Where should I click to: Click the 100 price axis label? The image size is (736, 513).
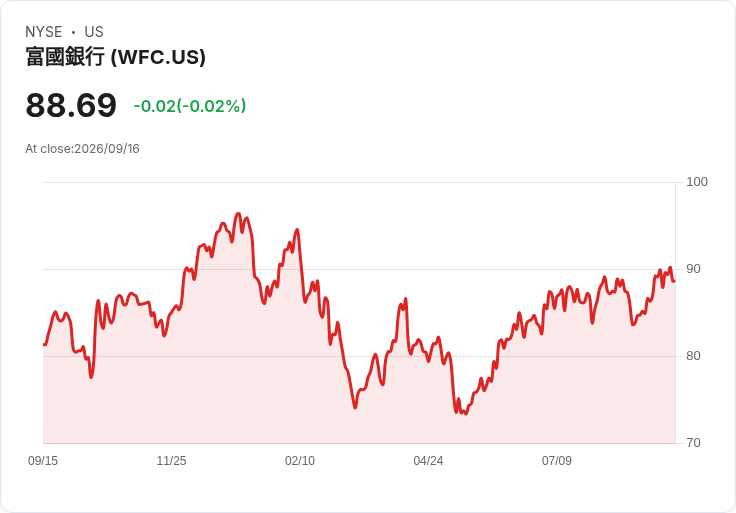[697, 182]
